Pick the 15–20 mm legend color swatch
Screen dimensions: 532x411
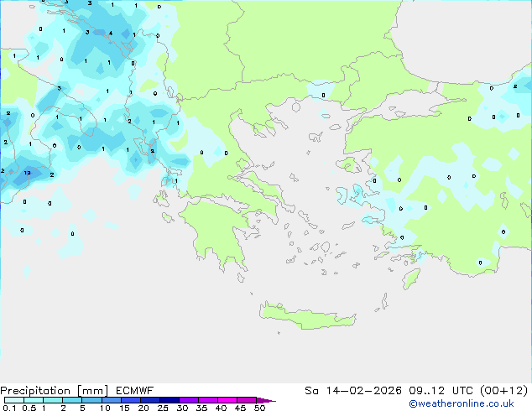(131, 400)
